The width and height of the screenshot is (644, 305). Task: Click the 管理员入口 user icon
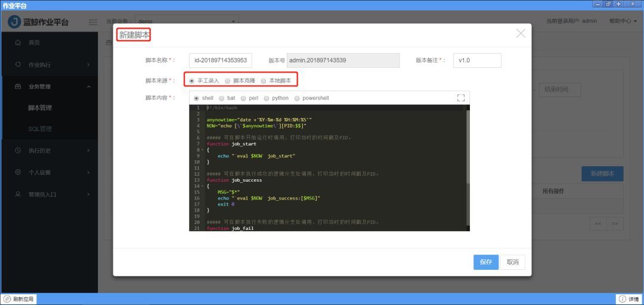pyautogui.click(x=18, y=194)
